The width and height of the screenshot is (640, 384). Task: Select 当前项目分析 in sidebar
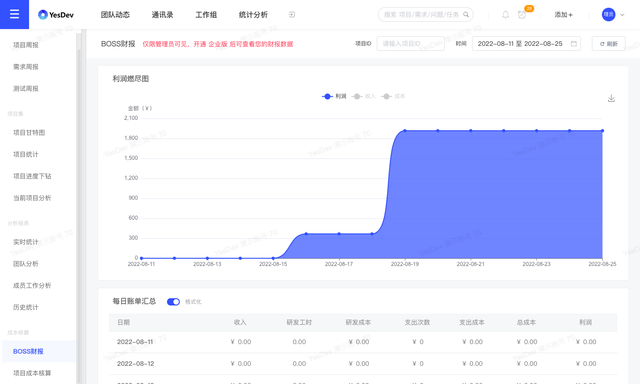tap(32, 198)
